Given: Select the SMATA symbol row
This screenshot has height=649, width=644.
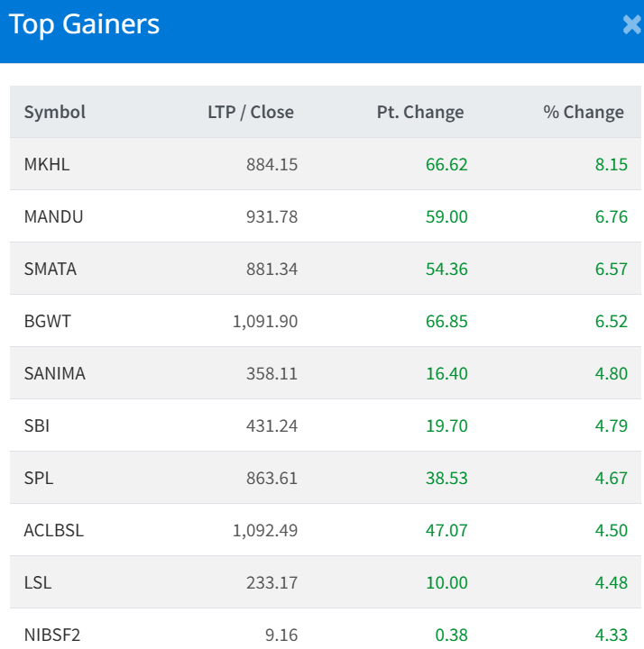Looking at the screenshot, I should pyautogui.click(x=51, y=270).
